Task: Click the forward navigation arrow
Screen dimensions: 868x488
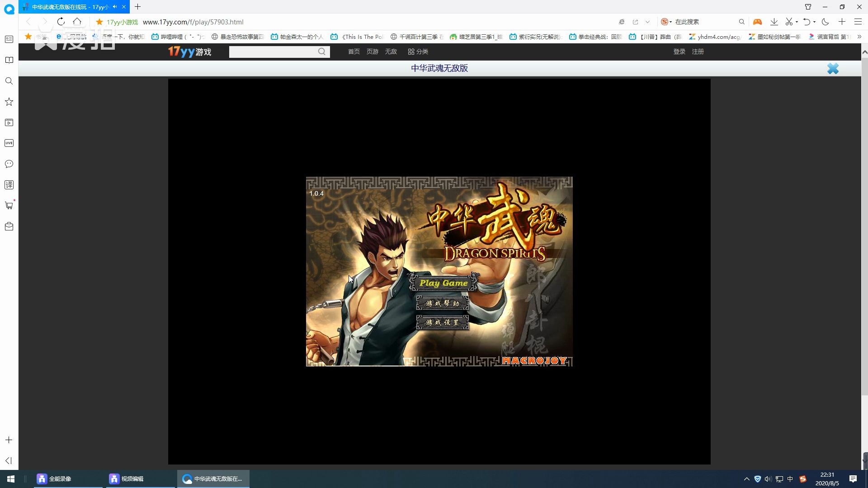Action: click(x=44, y=22)
